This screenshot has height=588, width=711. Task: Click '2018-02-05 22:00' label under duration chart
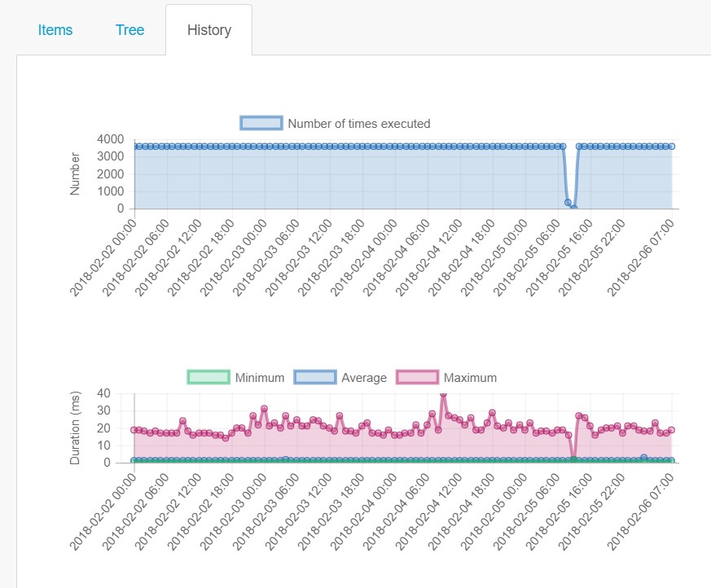592,511
